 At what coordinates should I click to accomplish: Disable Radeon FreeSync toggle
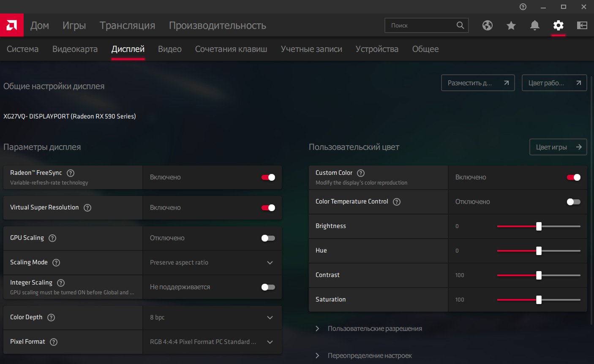[268, 177]
